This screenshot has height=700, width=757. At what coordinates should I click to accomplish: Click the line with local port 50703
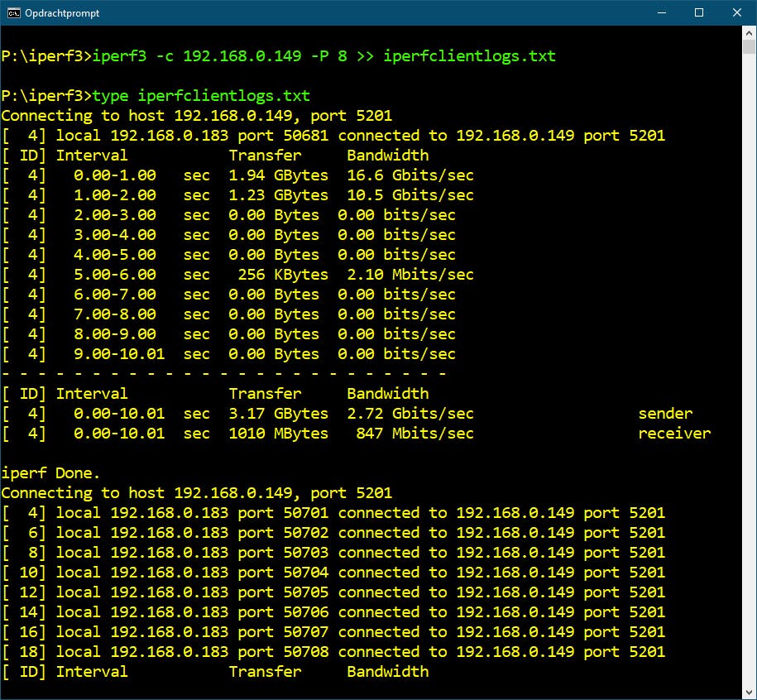click(x=333, y=552)
